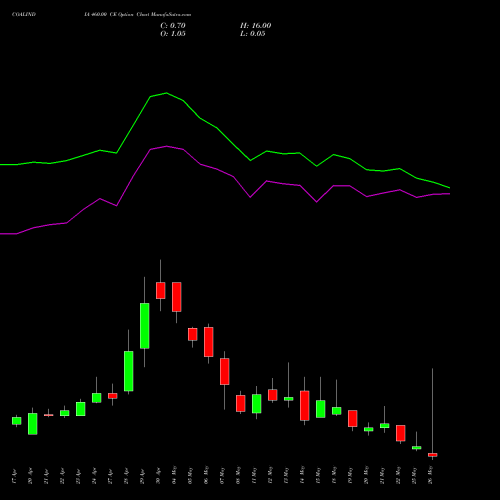
Task: Click the large red candle for 04 May
Action: click(177, 297)
